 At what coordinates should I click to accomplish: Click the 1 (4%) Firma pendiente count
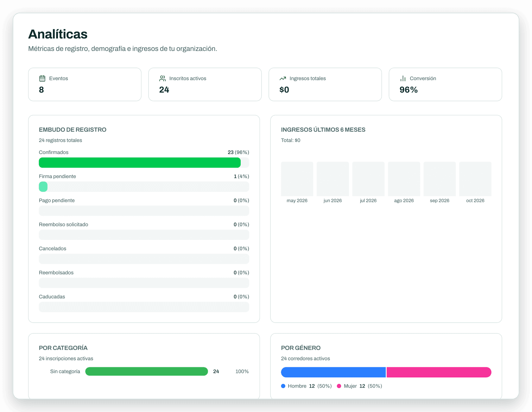click(242, 177)
